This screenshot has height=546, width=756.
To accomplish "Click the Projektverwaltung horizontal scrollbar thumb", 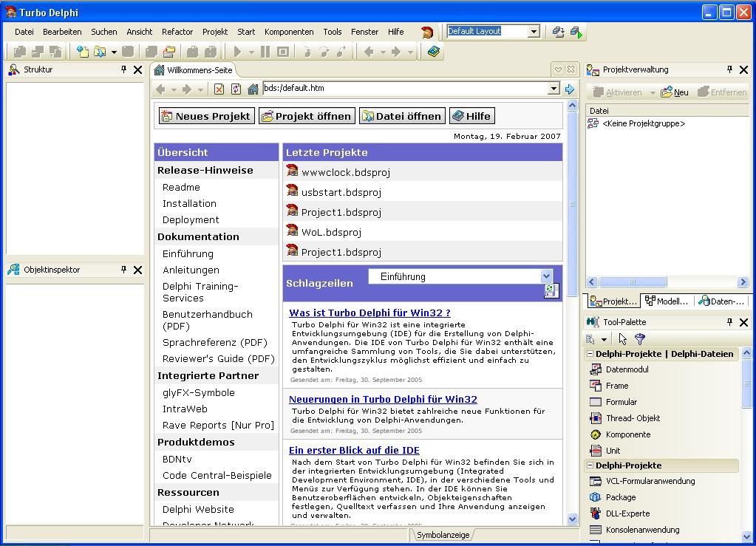I will pos(633,281).
